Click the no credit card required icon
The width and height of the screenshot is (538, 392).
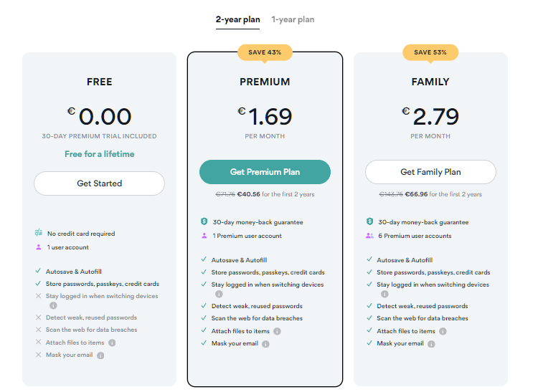[x=39, y=233]
